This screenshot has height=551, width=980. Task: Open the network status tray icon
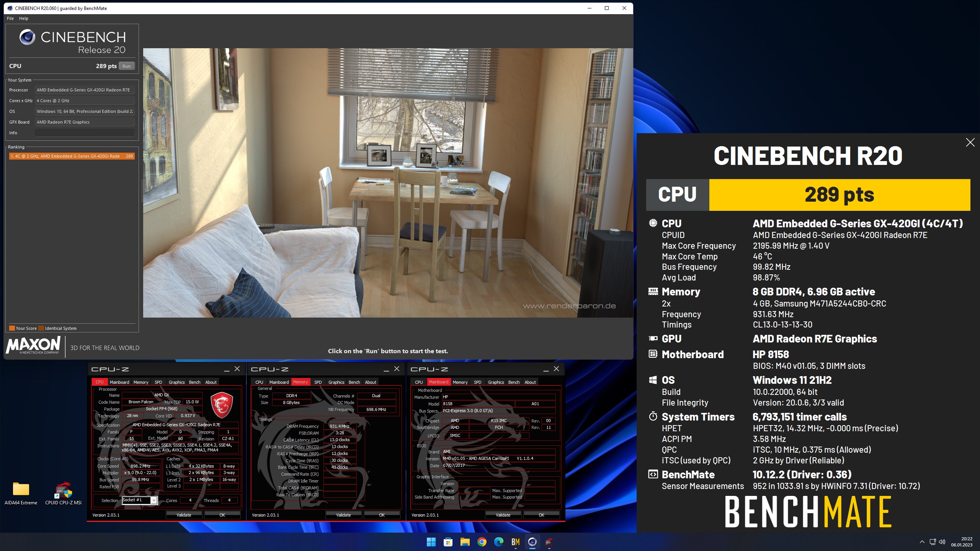(933, 542)
